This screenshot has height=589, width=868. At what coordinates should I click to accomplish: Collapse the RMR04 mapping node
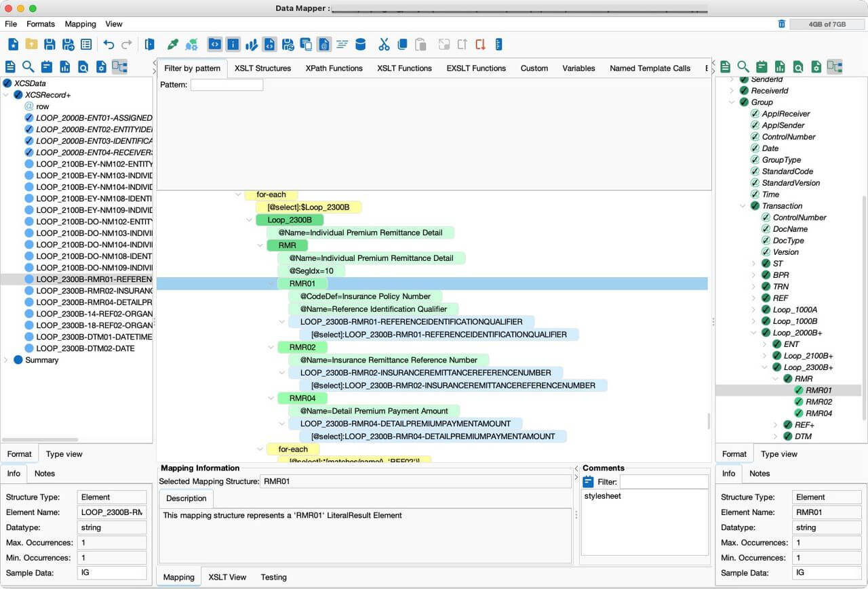271,398
